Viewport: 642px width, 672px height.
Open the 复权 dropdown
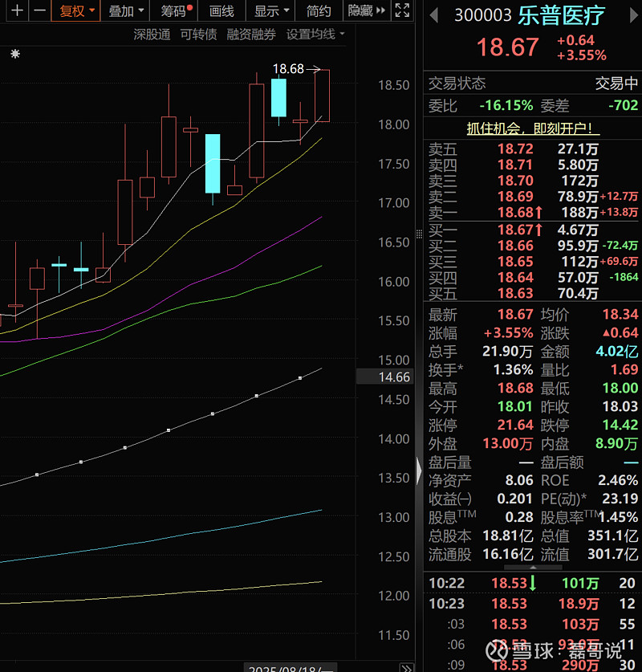click(75, 10)
